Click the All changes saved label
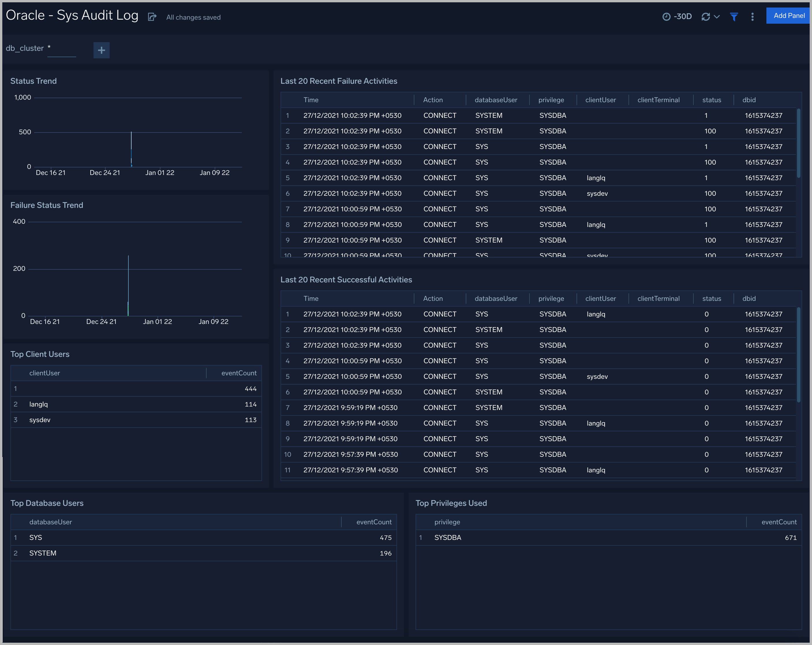Image resolution: width=812 pixels, height=645 pixels. (193, 17)
